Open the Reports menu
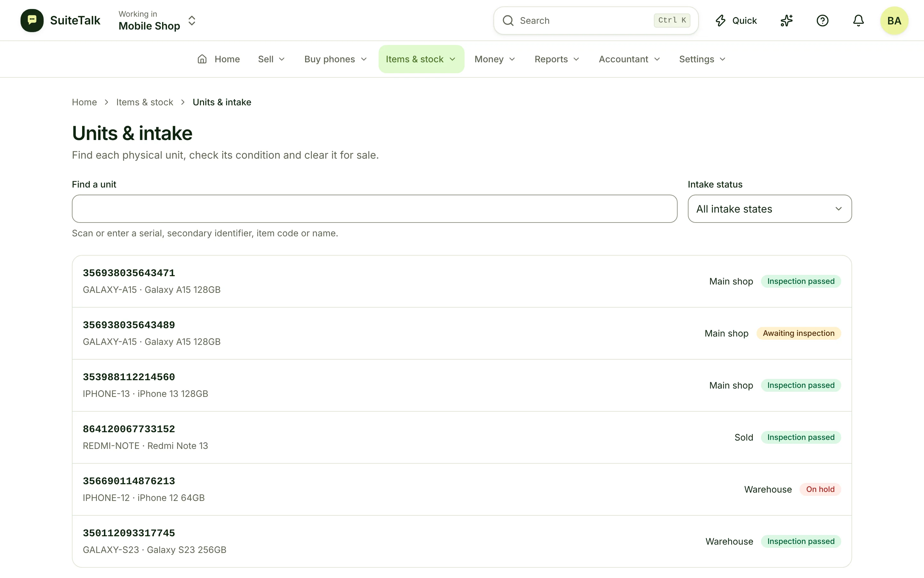 click(x=557, y=59)
